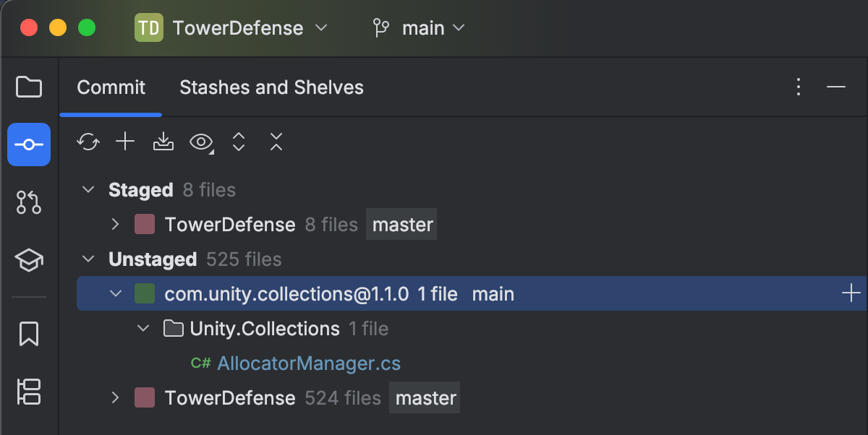
Task: Open the main branch dropdown
Action: (419, 28)
